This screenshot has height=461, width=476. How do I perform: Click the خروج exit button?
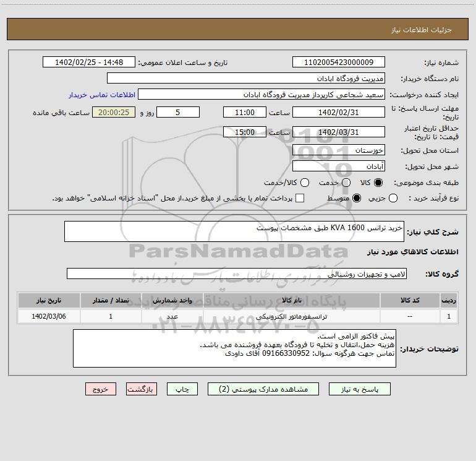(x=101, y=389)
